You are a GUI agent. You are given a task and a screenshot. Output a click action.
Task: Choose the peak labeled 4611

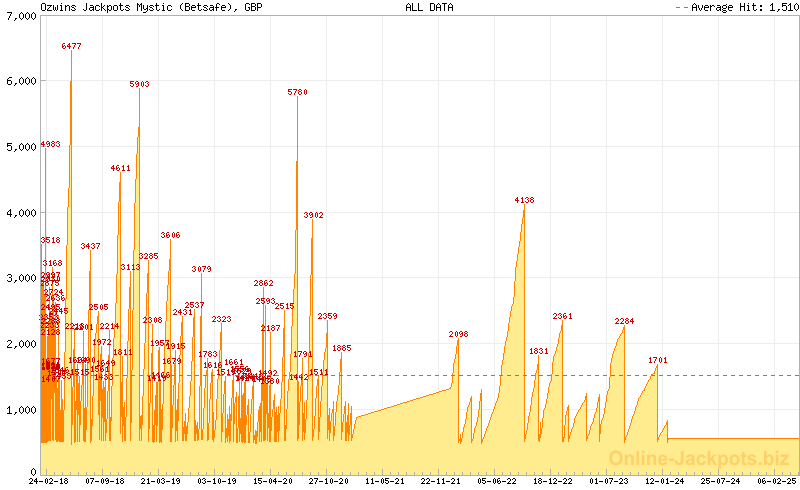(120, 168)
